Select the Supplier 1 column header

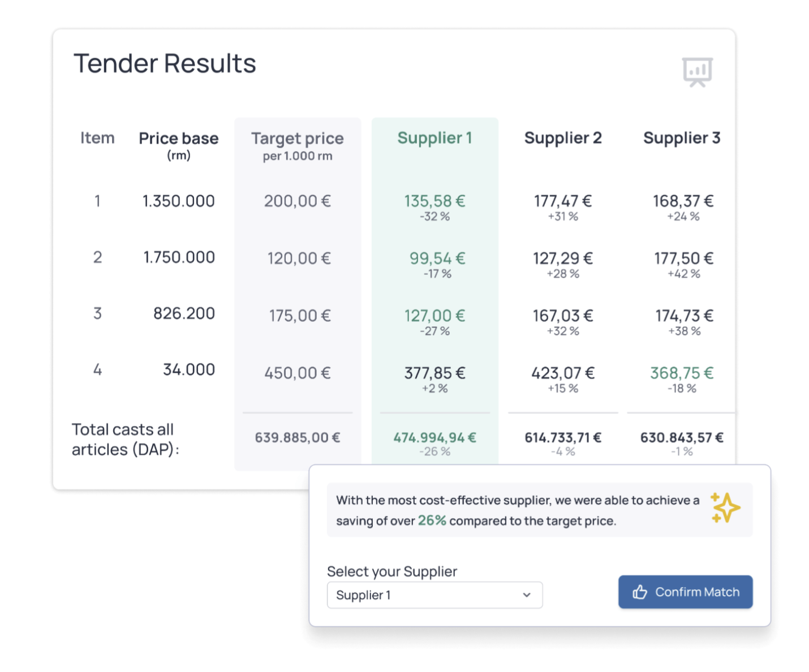point(434,138)
